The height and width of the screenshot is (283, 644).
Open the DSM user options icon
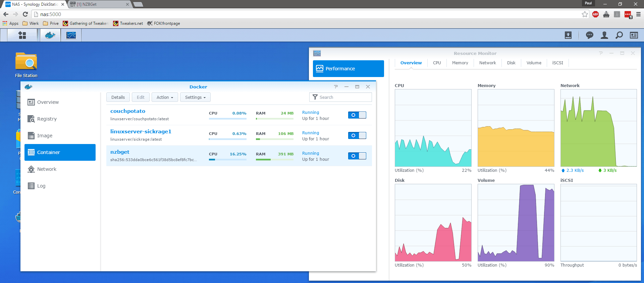tap(604, 35)
